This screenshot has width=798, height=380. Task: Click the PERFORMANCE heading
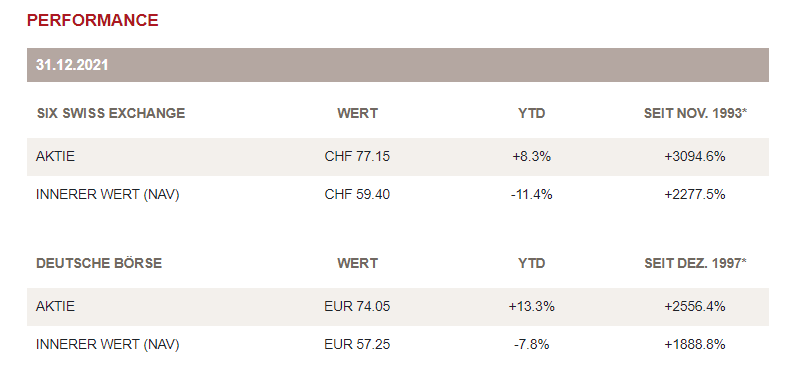pos(93,20)
